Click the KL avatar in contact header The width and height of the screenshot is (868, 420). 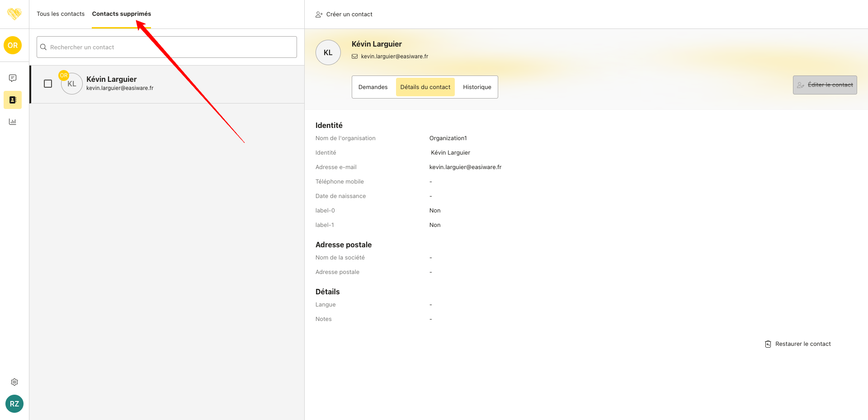[328, 52]
